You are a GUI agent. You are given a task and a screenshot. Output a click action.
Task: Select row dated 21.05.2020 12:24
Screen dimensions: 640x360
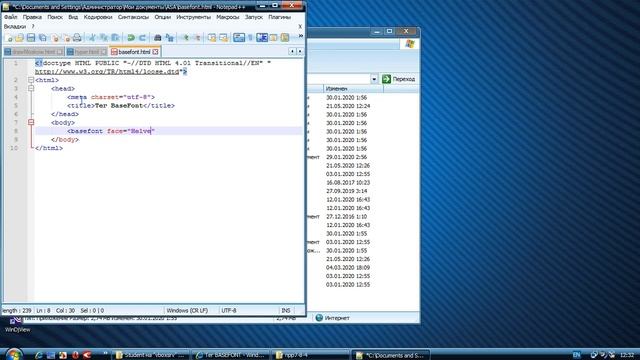click(348, 106)
